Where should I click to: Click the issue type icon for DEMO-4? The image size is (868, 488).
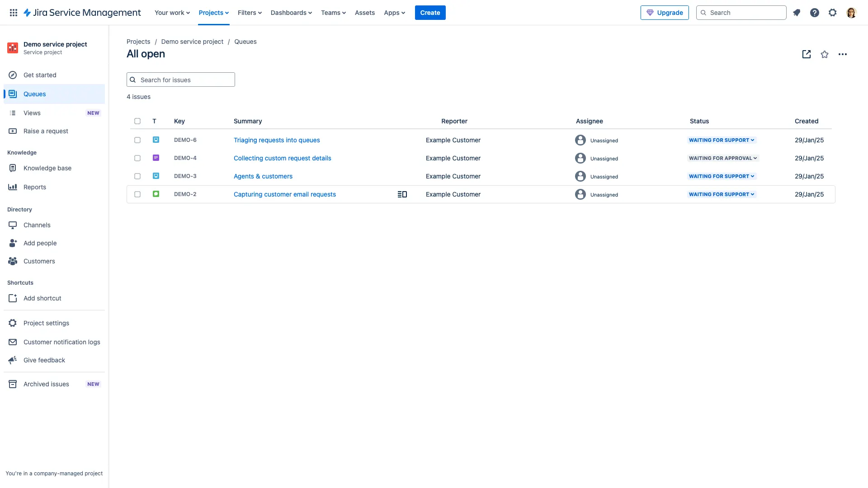pos(156,158)
